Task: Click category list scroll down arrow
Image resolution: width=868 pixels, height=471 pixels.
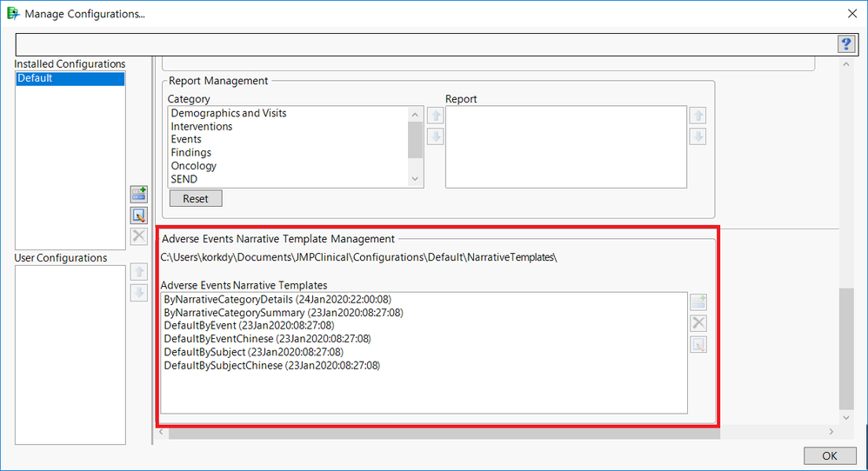Action: click(x=415, y=179)
